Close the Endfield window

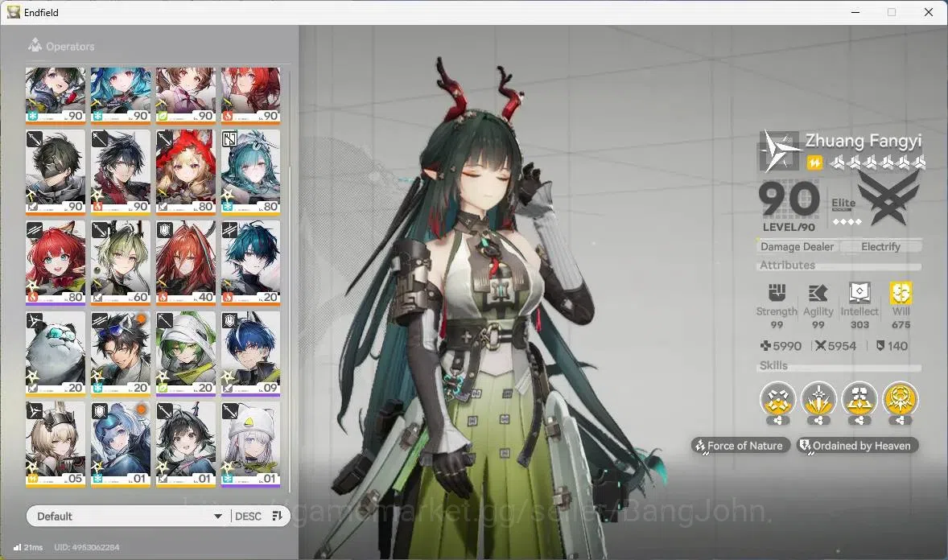pos(929,12)
